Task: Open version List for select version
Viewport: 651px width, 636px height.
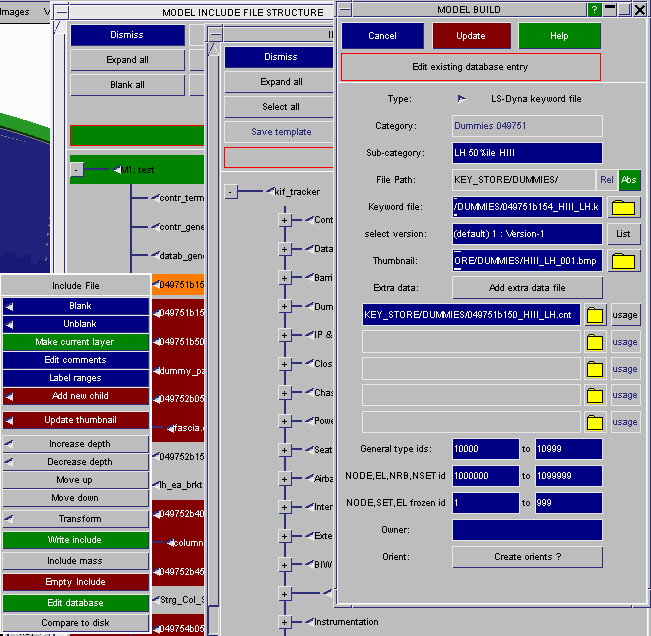Action: click(622, 234)
